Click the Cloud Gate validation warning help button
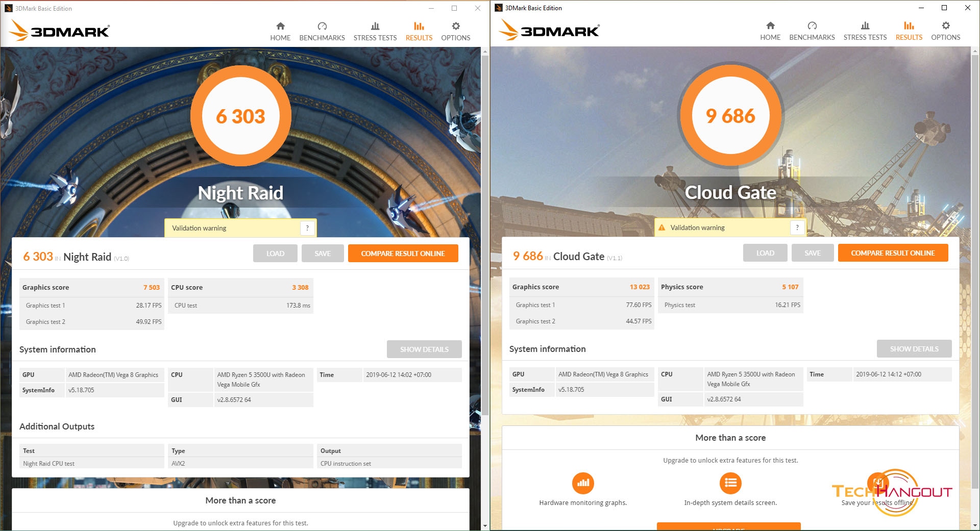This screenshot has width=980, height=531. (x=797, y=227)
